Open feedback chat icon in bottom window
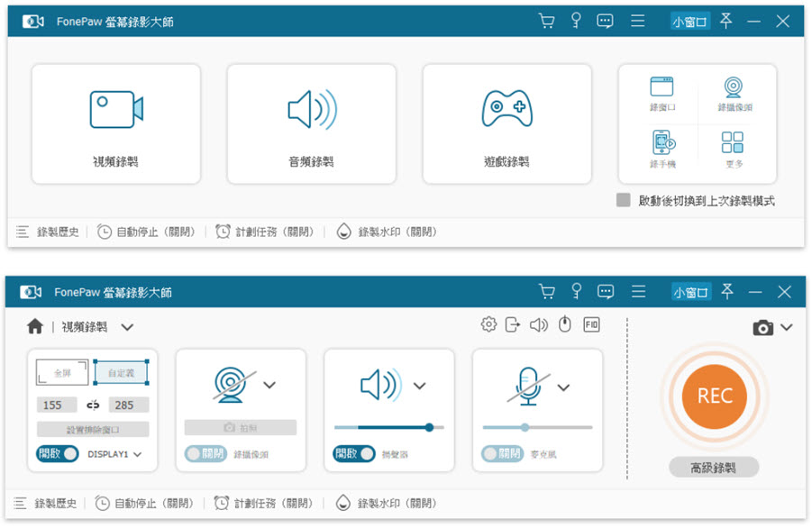812x528 pixels. tap(606, 292)
